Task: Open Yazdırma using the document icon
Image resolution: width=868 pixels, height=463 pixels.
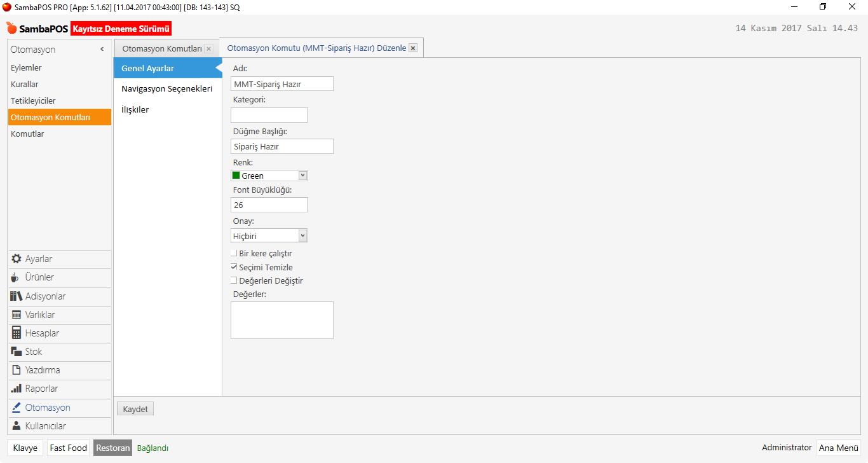Action: coord(17,370)
